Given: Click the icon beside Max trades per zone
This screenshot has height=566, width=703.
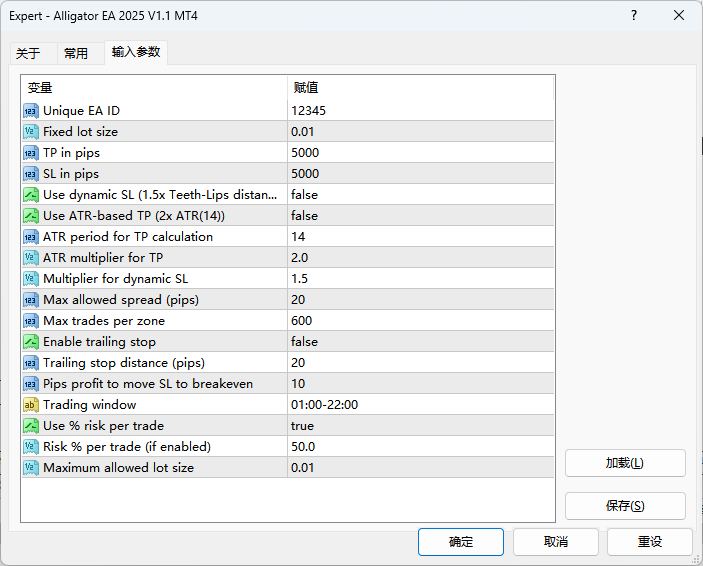Looking at the screenshot, I should [x=31, y=321].
